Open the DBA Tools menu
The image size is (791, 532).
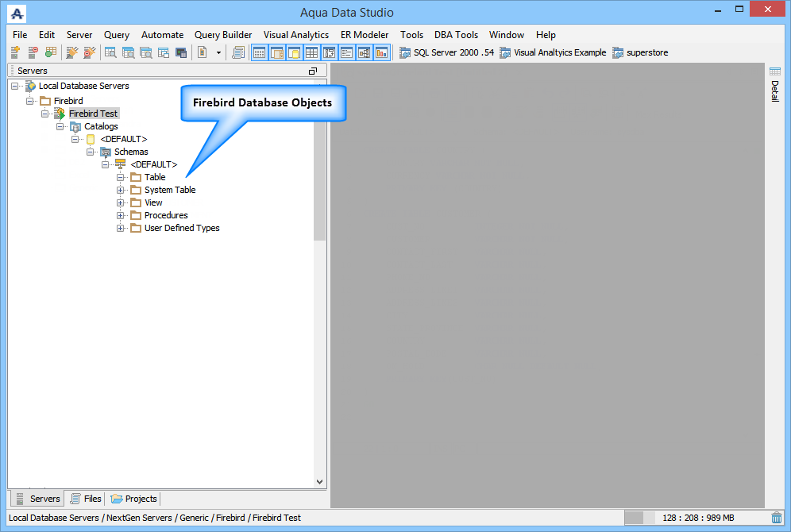coord(456,35)
